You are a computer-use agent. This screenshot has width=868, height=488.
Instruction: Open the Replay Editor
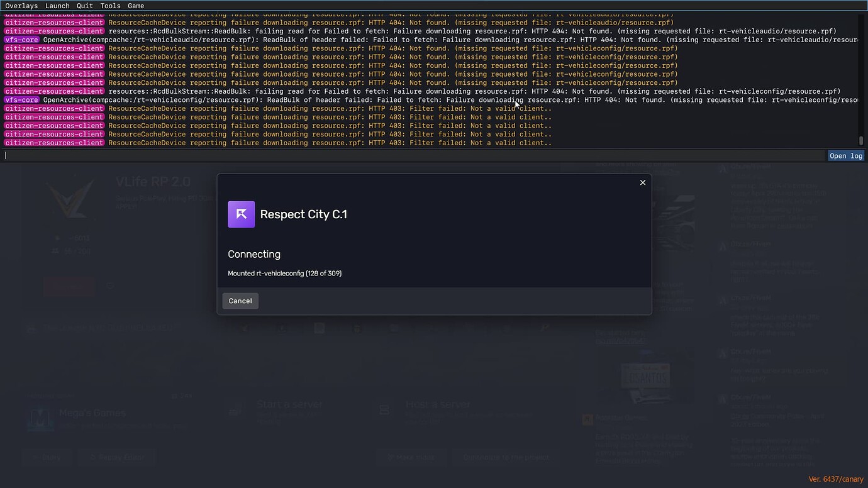117,457
